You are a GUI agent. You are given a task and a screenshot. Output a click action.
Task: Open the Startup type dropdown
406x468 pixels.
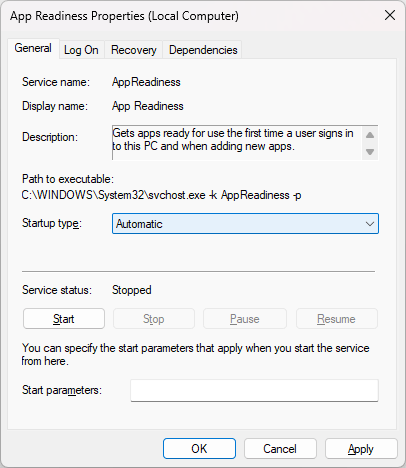tap(245, 224)
